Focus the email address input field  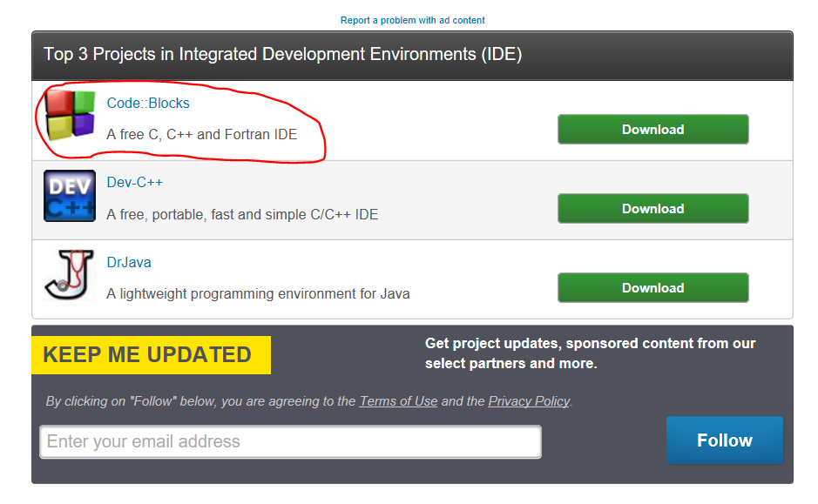click(291, 442)
